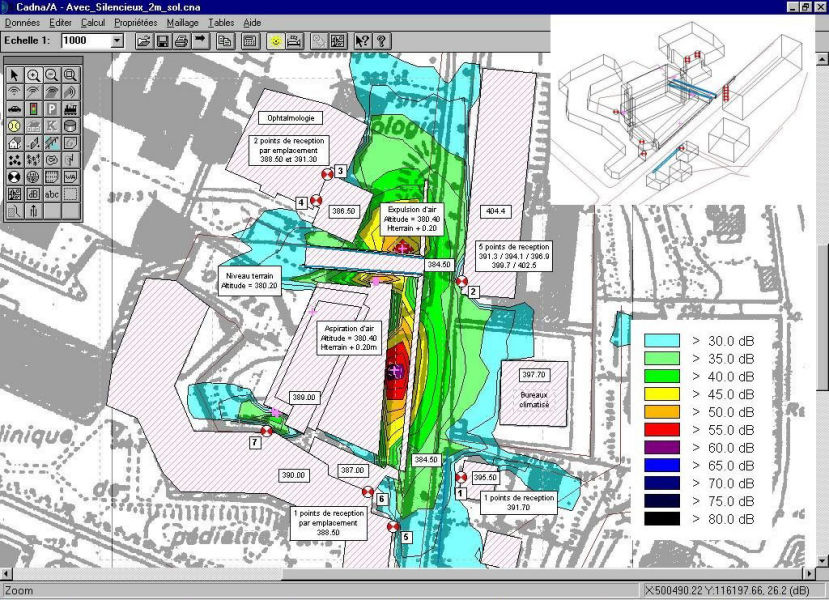Open the Maillage menu

tap(182, 21)
